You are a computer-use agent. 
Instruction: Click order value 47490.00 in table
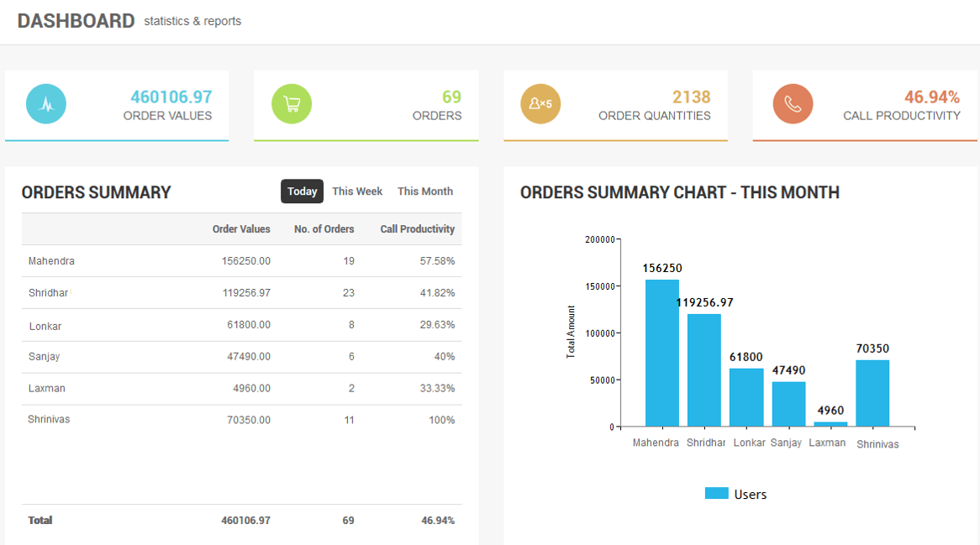pyautogui.click(x=249, y=356)
